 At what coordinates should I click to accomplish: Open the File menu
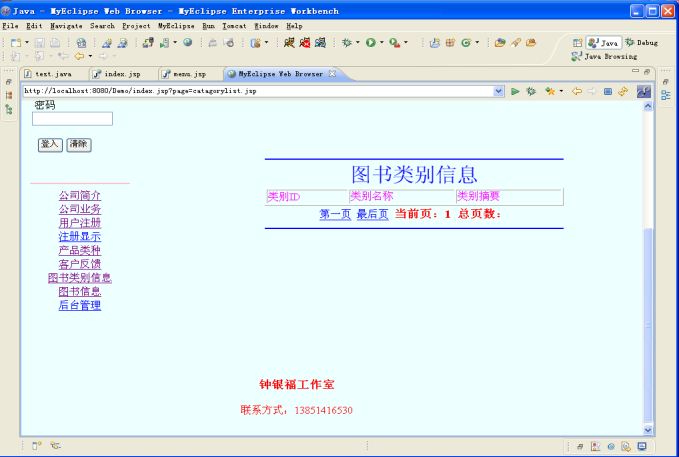(x=10, y=26)
